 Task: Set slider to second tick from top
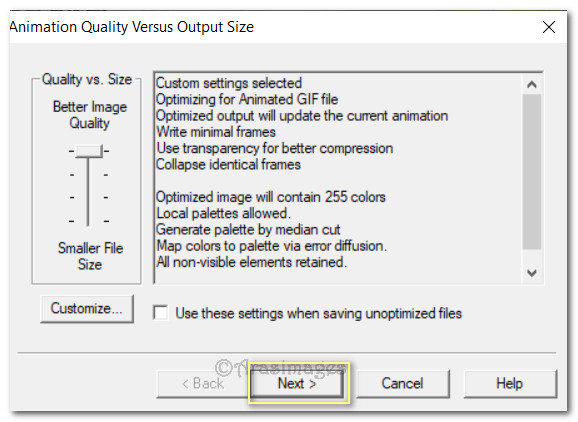pos(88,174)
